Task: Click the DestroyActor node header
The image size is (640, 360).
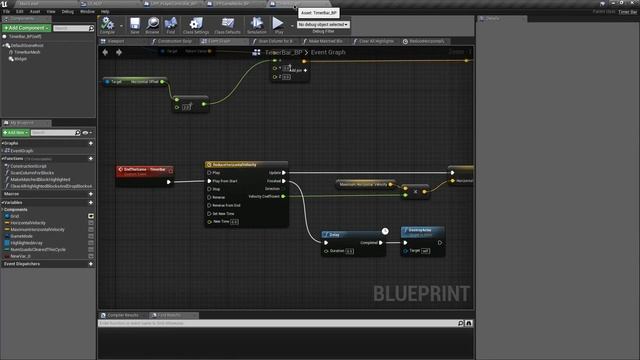Action: tap(423, 232)
